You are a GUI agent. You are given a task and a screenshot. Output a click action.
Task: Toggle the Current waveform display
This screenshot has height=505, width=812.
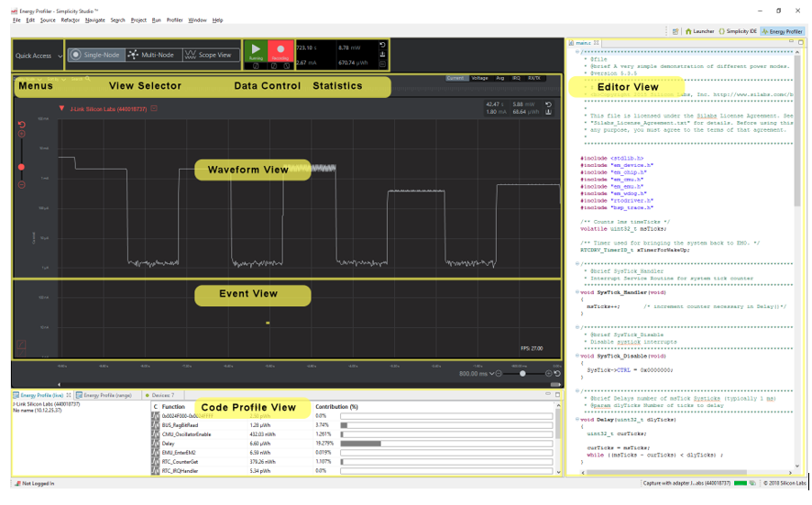[455, 78]
